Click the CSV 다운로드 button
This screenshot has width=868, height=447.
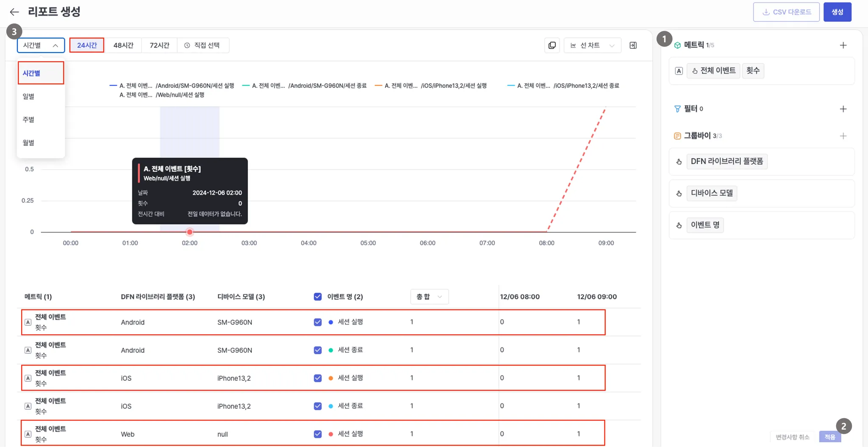pos(786,12)
